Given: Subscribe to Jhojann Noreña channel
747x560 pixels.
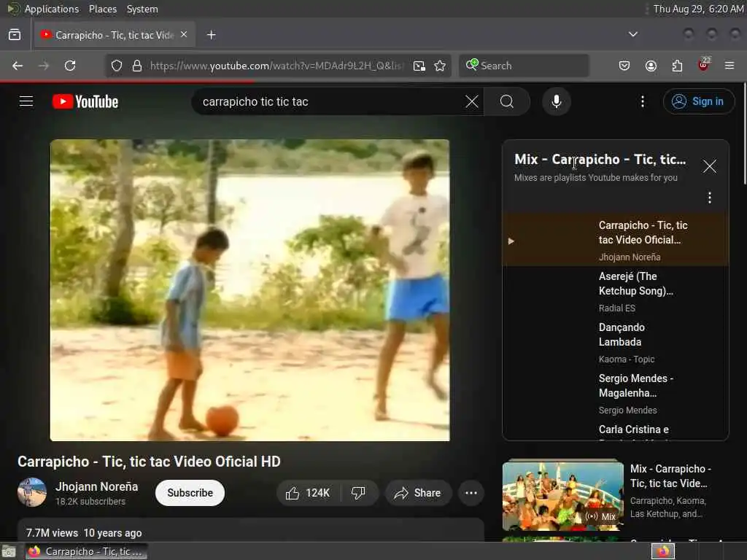Looking at the screenshot, I should [190, 493].
